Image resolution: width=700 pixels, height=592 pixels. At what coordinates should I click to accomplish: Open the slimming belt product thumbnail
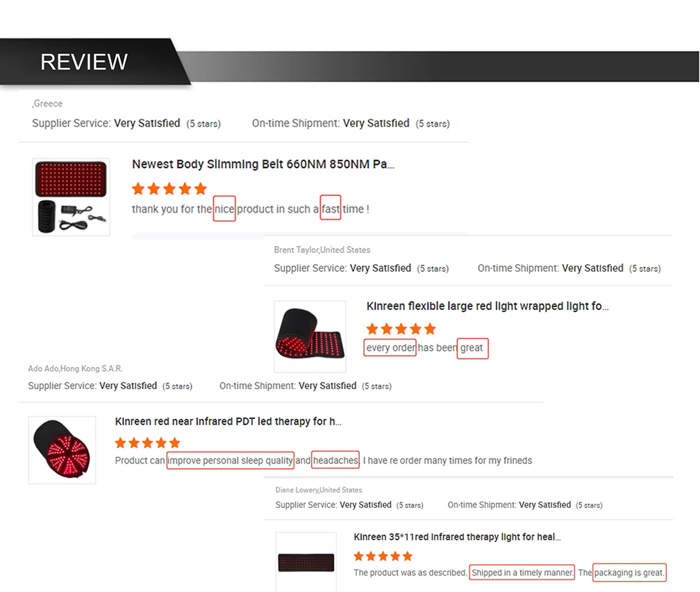[x=71, y=197]
